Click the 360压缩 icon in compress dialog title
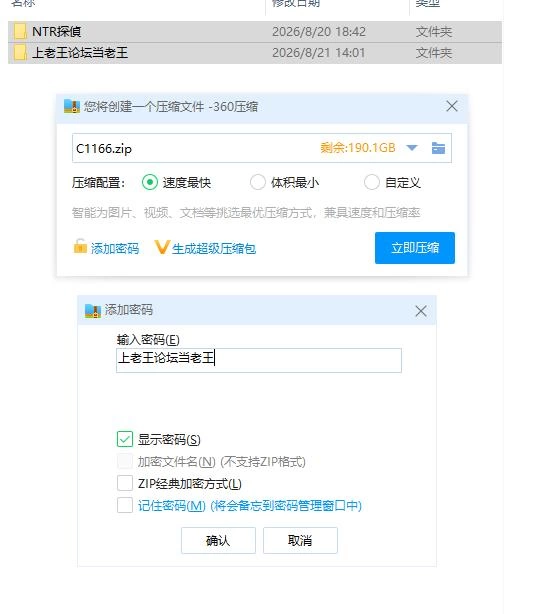The image size is (544, 614). 72,106
